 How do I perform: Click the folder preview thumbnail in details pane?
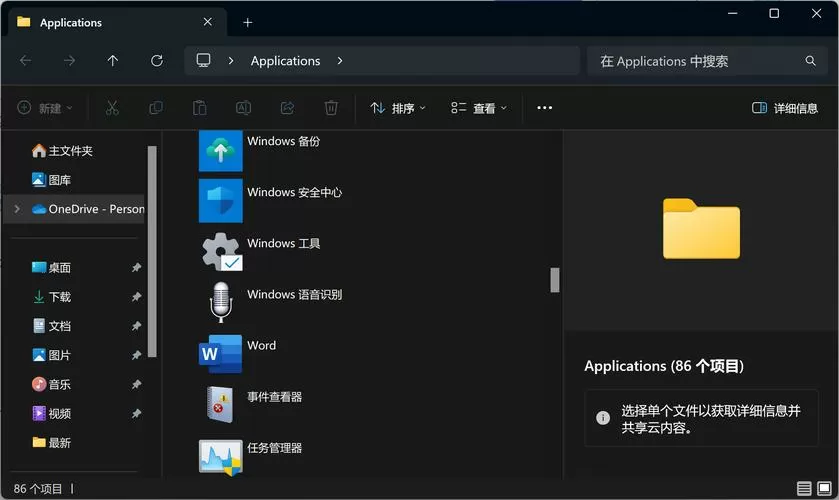pos(701,229)
